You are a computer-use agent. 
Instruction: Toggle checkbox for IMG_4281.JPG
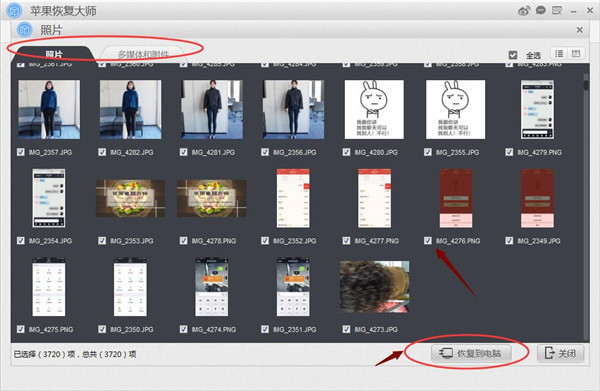click(183, 152)
